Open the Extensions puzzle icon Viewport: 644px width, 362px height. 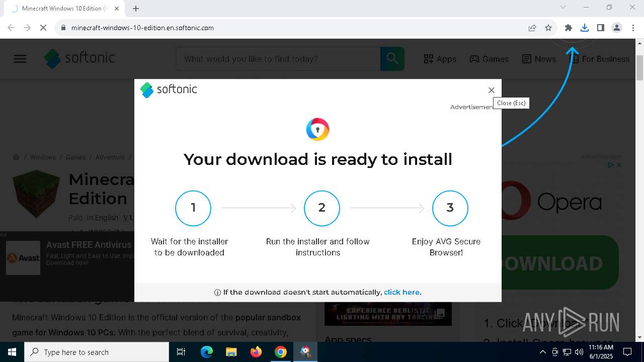point(569,28)
